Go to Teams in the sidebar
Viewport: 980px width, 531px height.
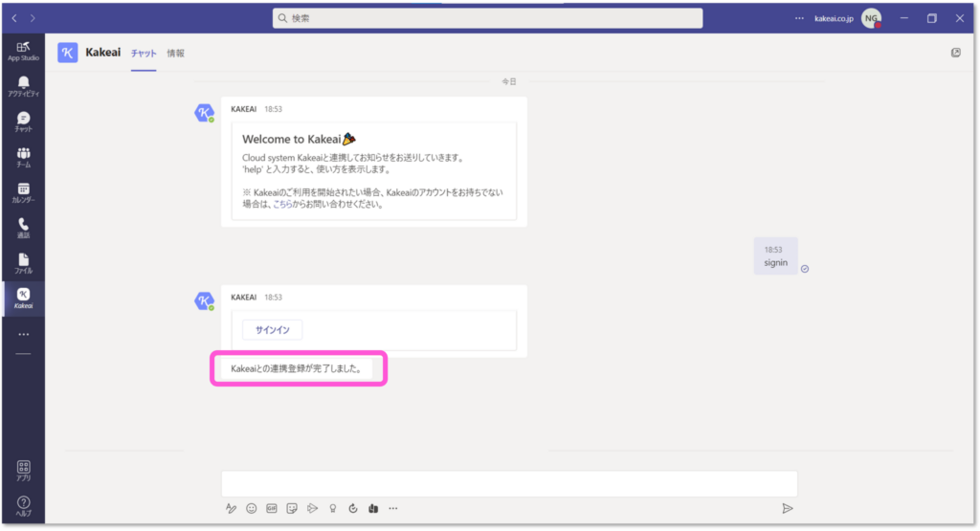(23, 158)
